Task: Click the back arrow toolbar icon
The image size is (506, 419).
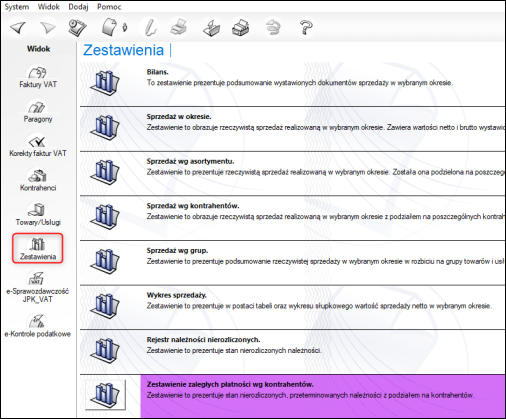Action: coord(18,28)
